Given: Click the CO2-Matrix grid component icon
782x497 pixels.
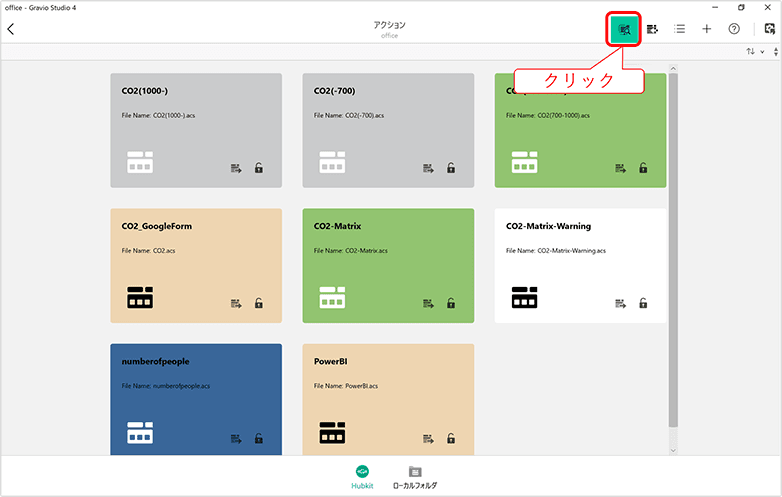Looking at the screenshot, I should click(332, 297).
